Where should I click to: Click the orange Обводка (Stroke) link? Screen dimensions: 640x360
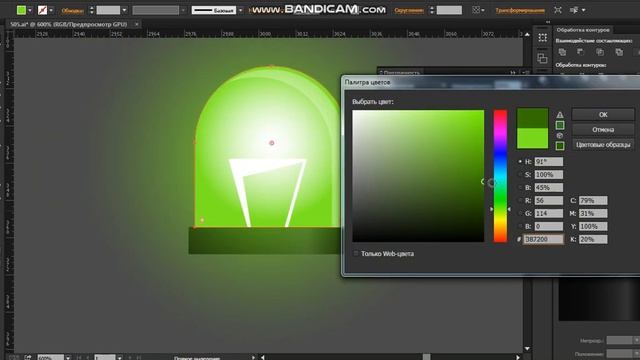pos(73,11)
